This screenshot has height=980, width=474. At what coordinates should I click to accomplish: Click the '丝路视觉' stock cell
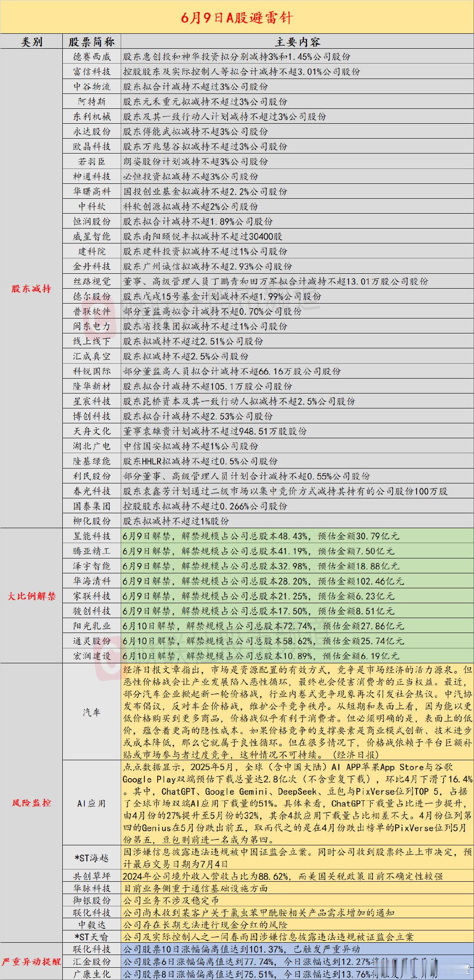click(x=92, y=281)
